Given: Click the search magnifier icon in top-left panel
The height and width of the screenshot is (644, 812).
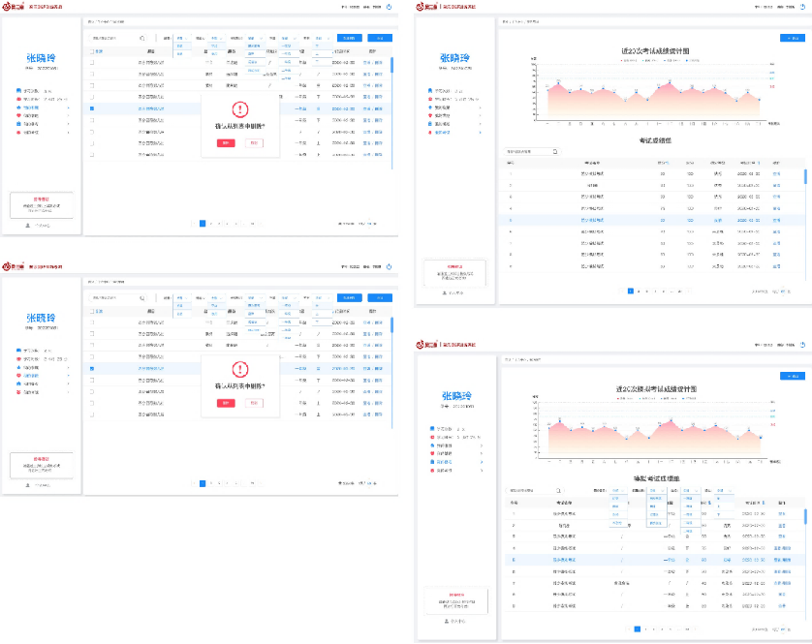Looking at the screenshot, I should tap(142, 38).
